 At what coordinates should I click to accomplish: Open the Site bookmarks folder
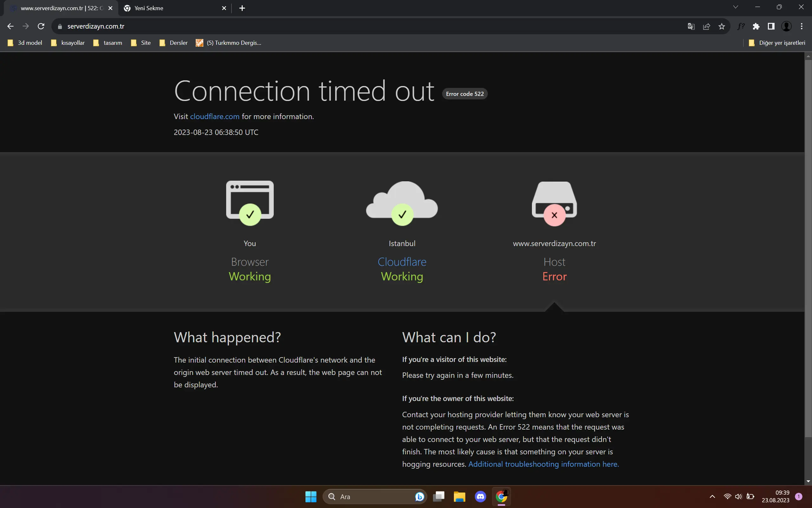(x=141, y=43)
